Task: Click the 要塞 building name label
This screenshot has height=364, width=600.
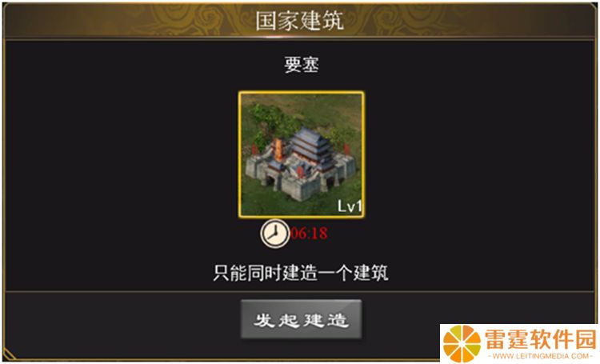Action: point(301,65)
